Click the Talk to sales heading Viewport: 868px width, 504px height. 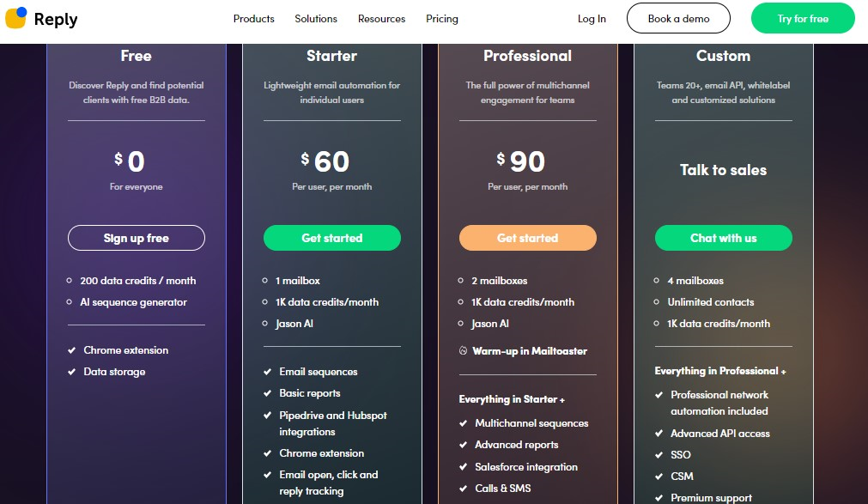click(x=724, y=170)
